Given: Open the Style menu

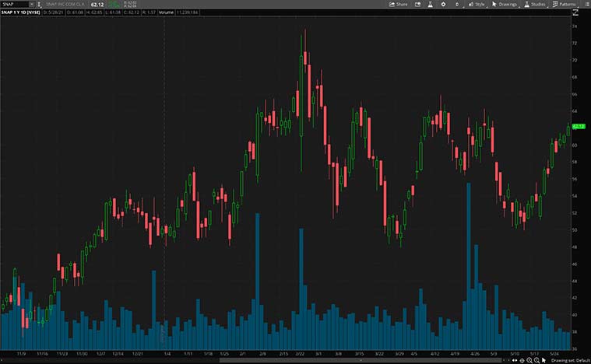Looking at the screenshot, I should (x=477, y=4).
